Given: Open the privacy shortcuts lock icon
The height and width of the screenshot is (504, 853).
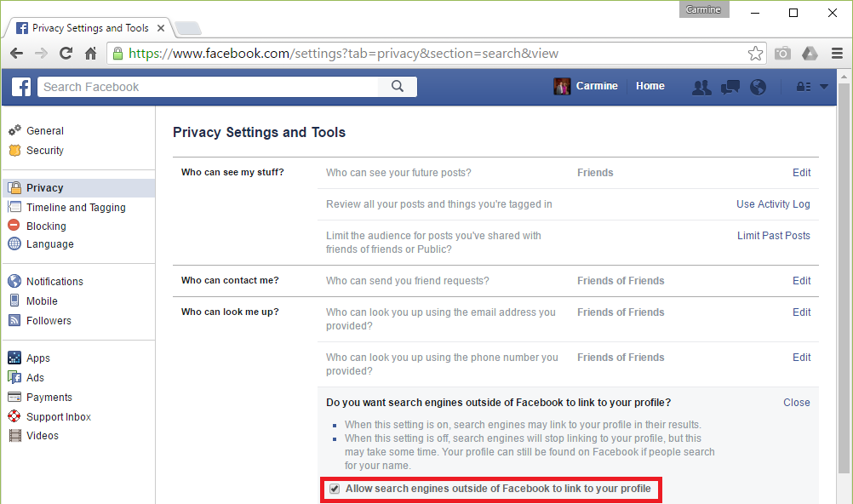Looking at the screenshot, I should tap(804, 87).
